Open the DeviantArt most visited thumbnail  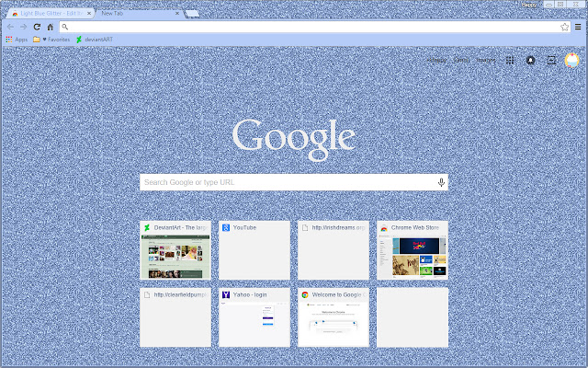(175, 250)
